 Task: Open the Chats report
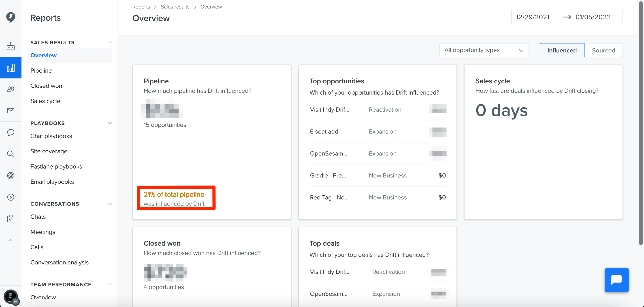coord(38,217)
